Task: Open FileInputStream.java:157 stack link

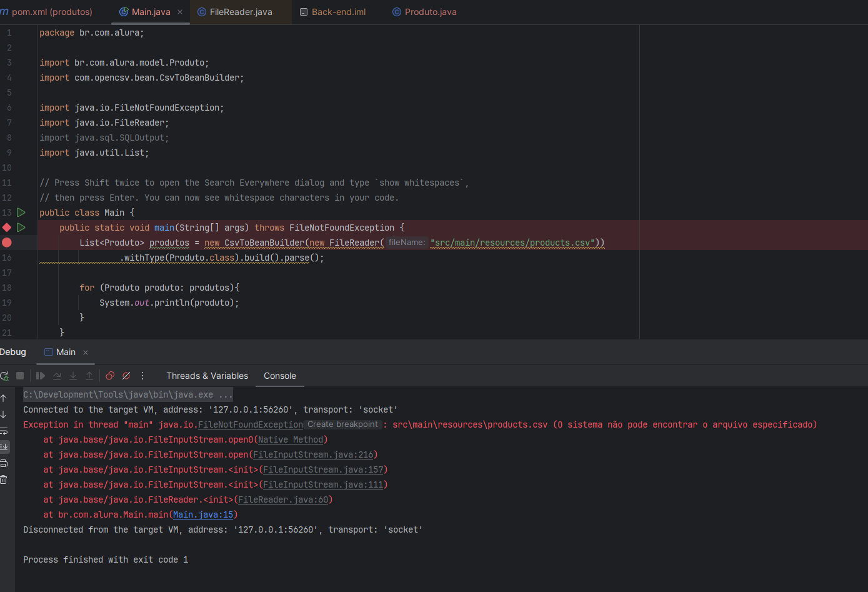Action: click(323, 469)
